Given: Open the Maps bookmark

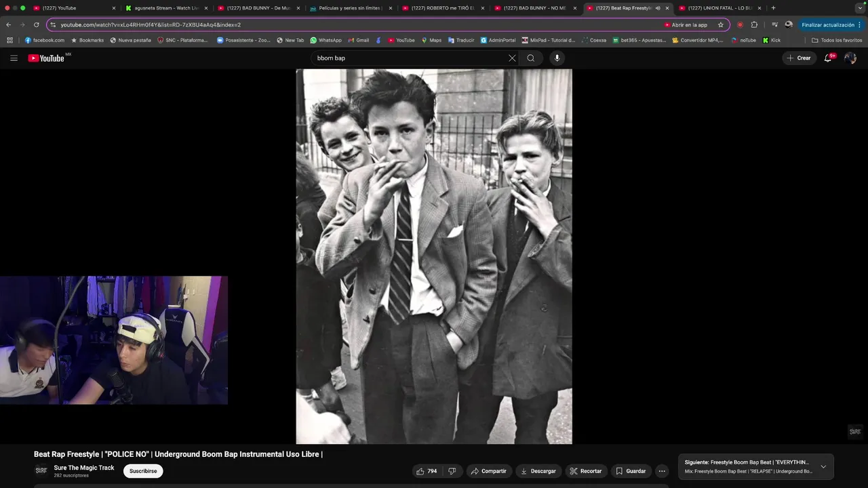Looking at the screenshot, I should click(x=431, y=40).
